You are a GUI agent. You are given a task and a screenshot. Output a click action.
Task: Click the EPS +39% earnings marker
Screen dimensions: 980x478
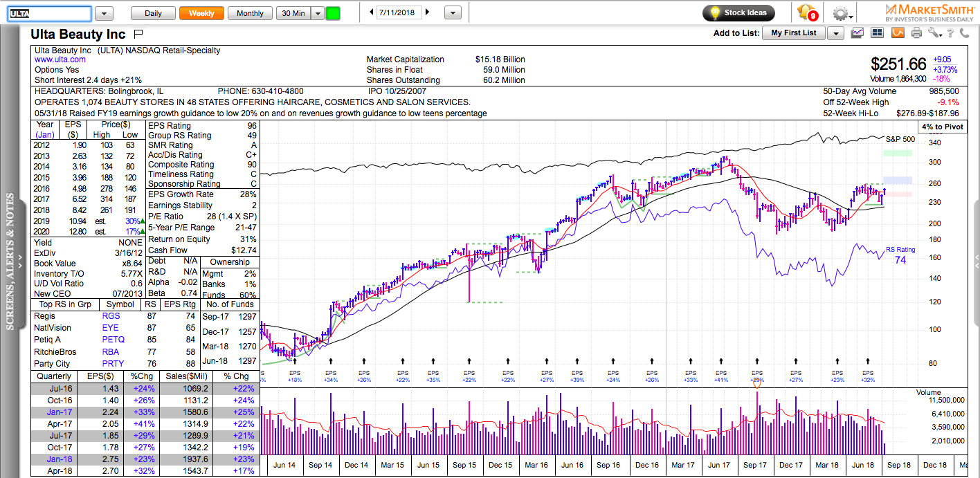click(577, 376)
